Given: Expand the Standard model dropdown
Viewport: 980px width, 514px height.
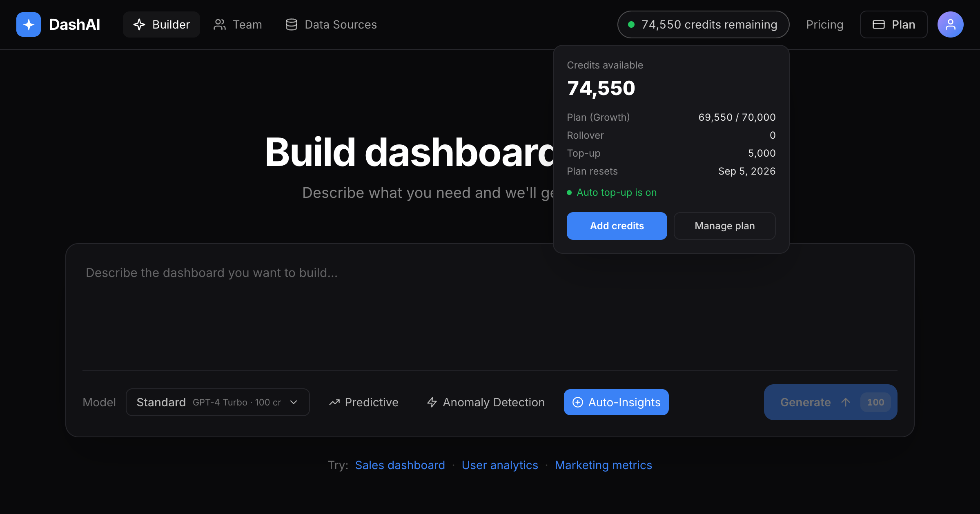Looking at the screenshot, I should pyautogui.click(x=218, y=402).
